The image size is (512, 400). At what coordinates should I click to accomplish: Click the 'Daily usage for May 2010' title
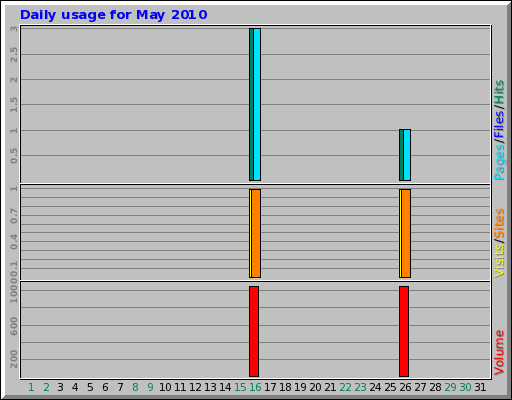point(113,15)
